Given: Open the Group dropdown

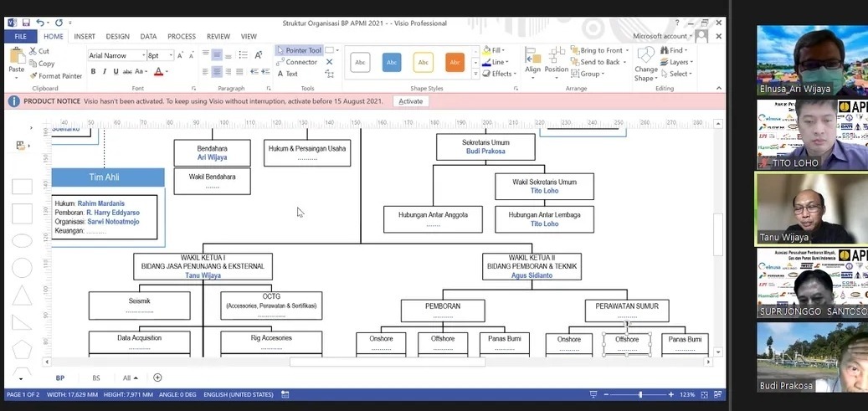Looking at the screenshot, I should [x=589, y=74].
